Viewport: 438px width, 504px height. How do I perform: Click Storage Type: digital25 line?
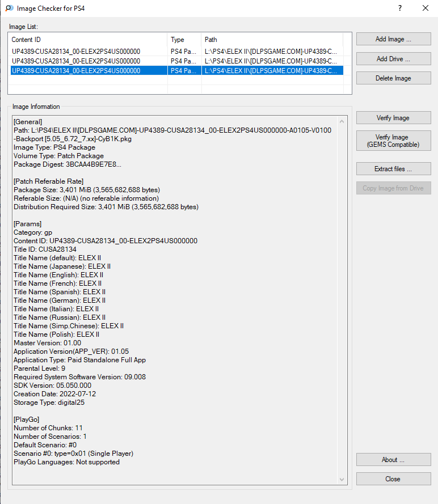(x=49, y=403)
